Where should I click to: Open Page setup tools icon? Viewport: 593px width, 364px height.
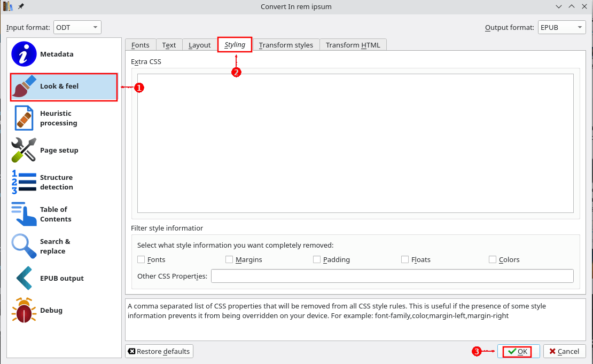(24, 150)
